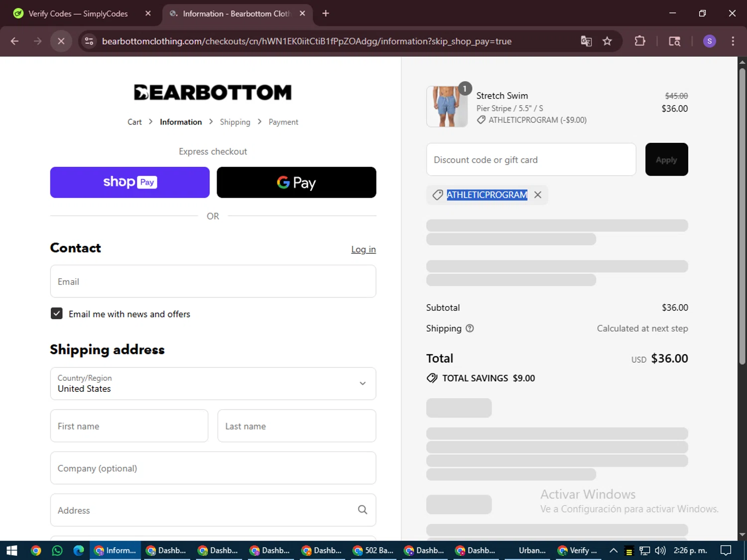747x560 pixels.
Task: Click the shipping help question mark icon
Action: pyautogui.click(x=470, y=329)
